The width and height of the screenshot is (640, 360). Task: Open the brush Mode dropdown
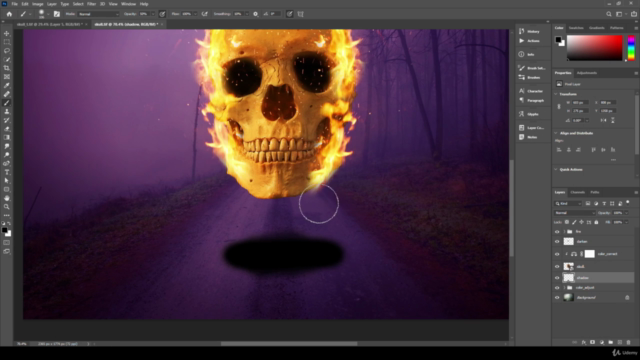point(98,14)
